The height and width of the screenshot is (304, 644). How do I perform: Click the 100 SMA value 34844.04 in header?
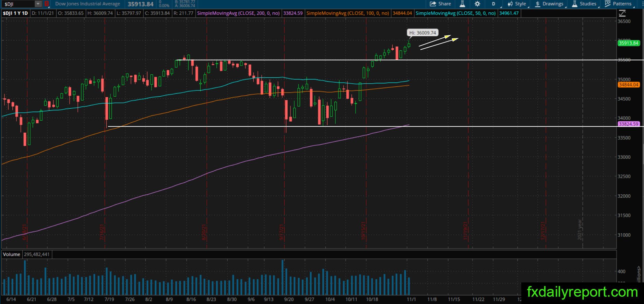402,13
